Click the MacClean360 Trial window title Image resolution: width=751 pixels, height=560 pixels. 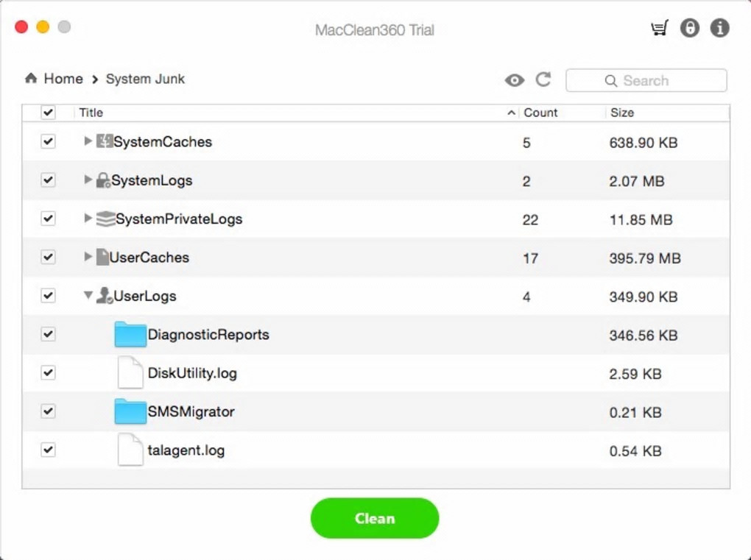(375, 29)
